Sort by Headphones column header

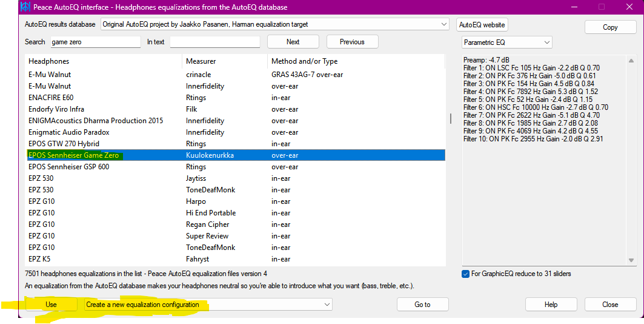[104, 61]
